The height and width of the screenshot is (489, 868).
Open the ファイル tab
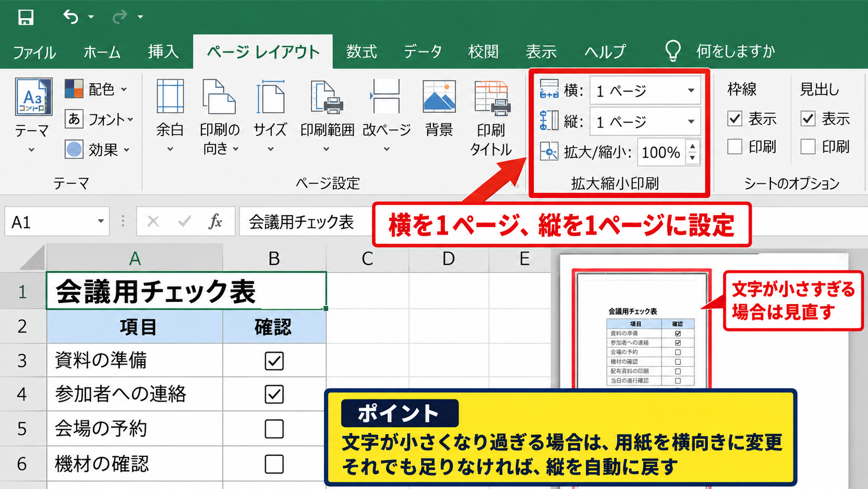(x=34, y=52)
